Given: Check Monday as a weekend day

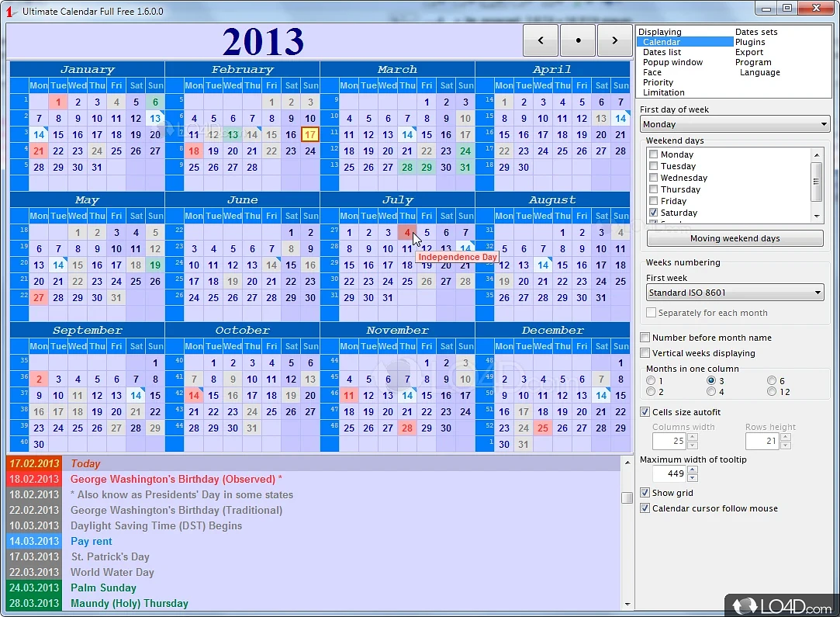Looking at the screenshot, I should 654,154.
